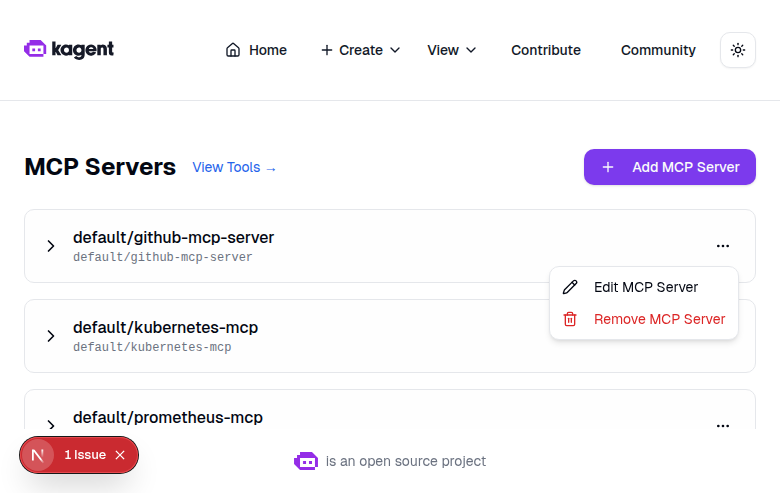The image size is (780, 493).
Task: Toggle the light/dark theme button
Action: (738, 50)
